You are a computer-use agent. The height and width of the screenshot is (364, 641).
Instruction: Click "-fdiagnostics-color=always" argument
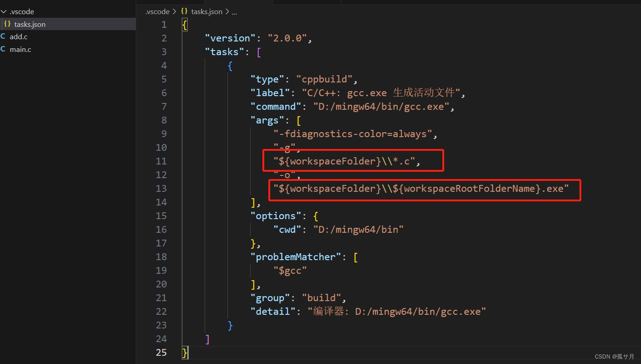(x=353, y=134)
